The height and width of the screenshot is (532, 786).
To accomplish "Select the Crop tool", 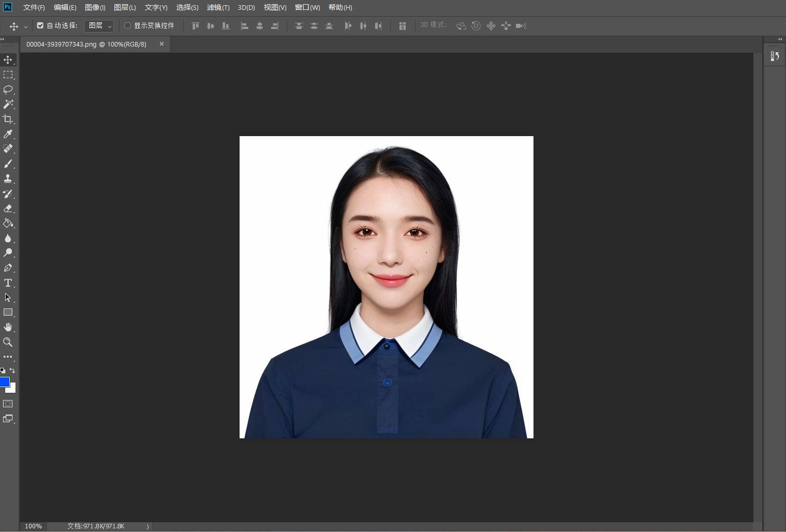I will point(8,119).
